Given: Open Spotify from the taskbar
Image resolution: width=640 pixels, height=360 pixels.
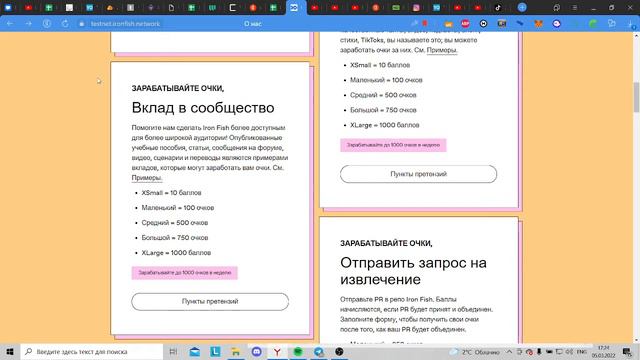Looking at the screenshot, I should coord(298,351).
